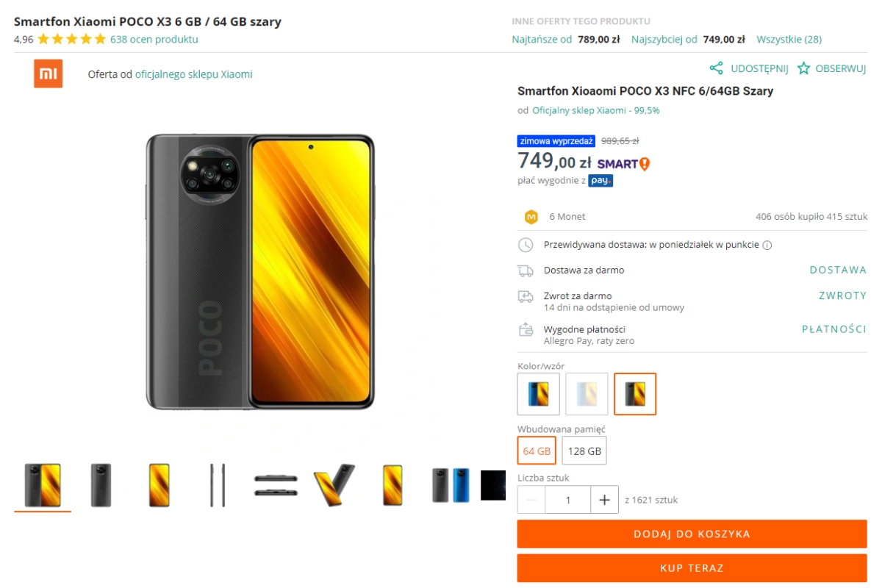Select the yellow POCO color swatch

(x=635, y=393)
